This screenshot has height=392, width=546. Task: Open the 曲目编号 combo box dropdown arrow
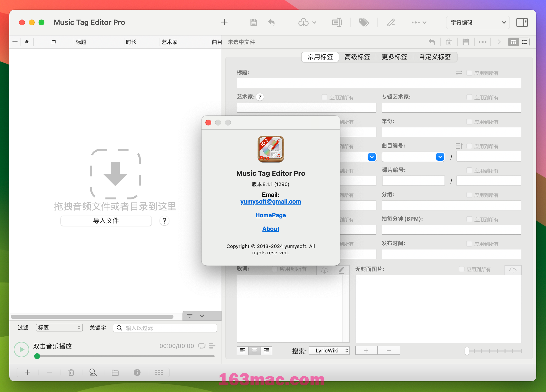click(440, 157)
